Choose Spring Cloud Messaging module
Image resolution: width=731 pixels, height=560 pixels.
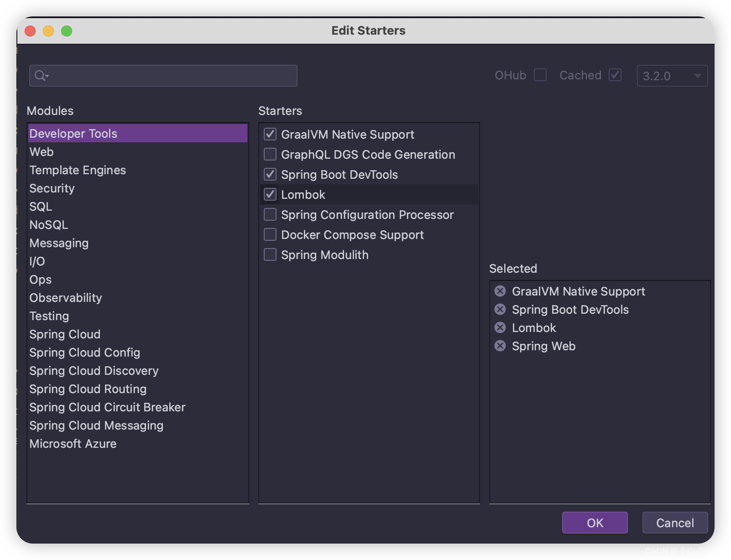pyautogui.click(x=137, y=425)
